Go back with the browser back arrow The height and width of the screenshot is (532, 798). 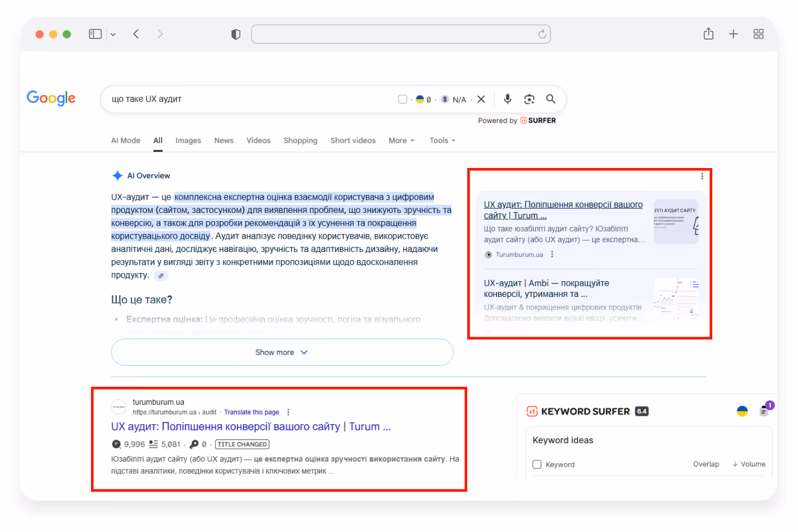pos(136,34)
